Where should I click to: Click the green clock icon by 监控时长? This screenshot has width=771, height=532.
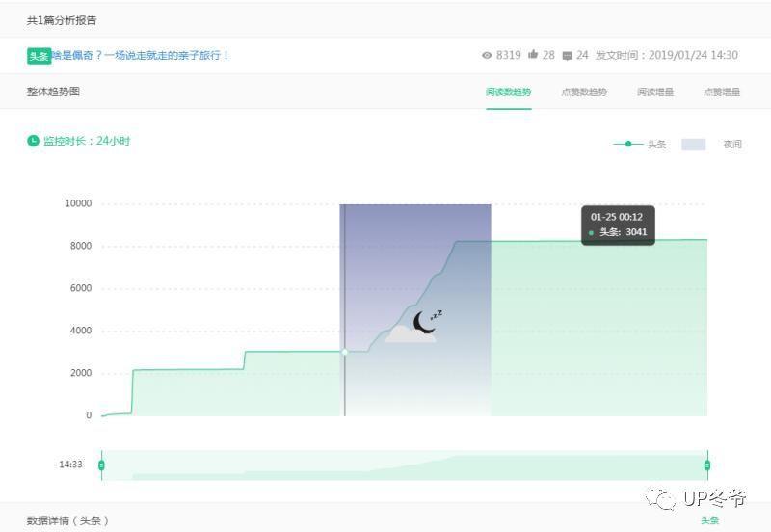(34, 141)
